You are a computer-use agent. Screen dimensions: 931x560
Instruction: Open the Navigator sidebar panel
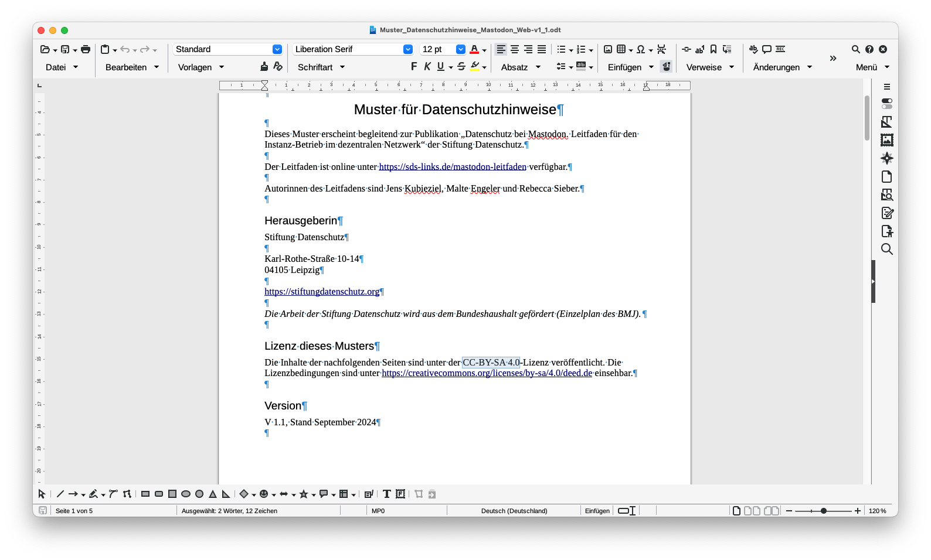point(887,158)
